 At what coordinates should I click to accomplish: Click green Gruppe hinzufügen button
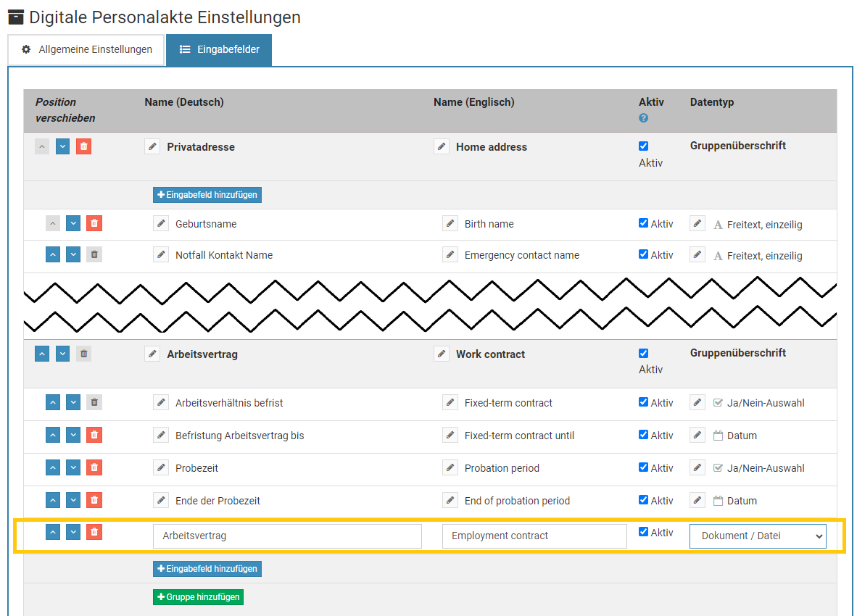[198, 597]
